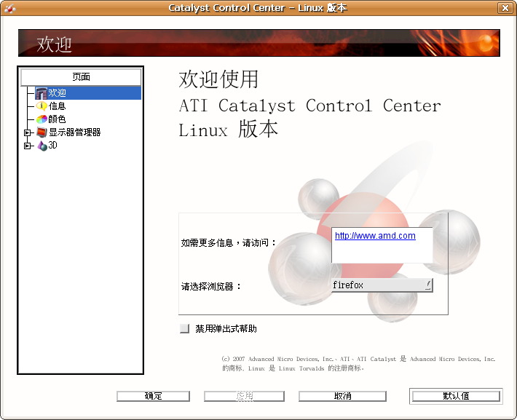Click the 欢迎使用 heading
Viewport: 517px width, 420px height.
click(218, 79)
